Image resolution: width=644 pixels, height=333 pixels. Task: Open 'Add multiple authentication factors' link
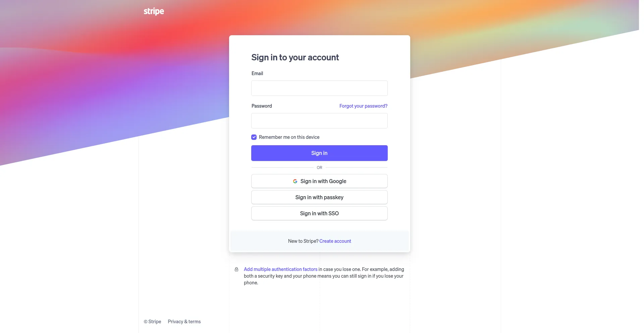[280, 269]
